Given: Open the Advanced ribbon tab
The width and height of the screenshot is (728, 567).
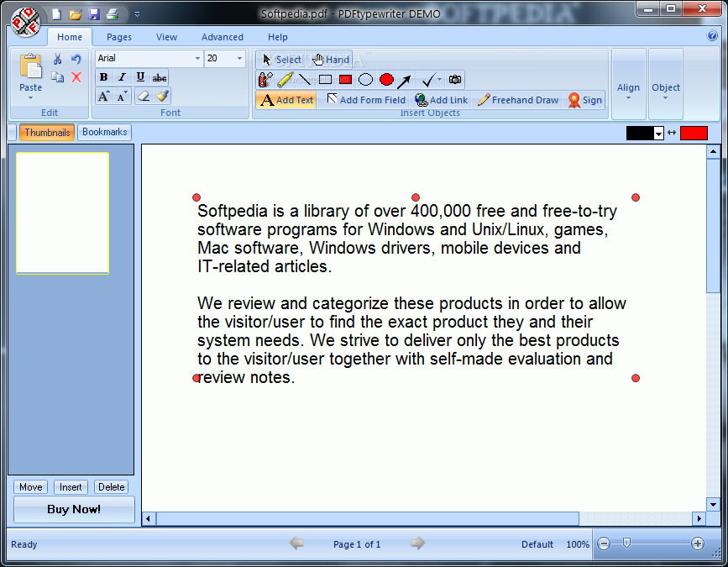Looking at the screenshot, I should (222, 37).
